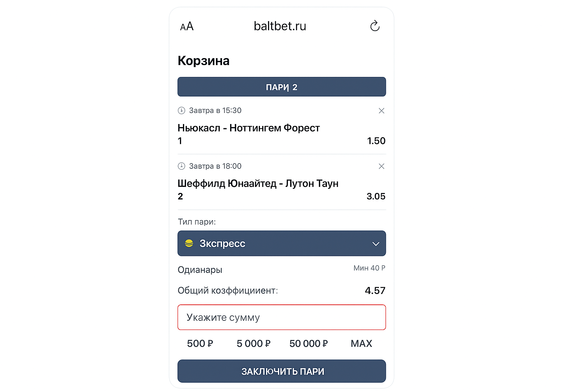Click the page refresh icon
The width and height of the screenshot is (588, 392).
pyautogui.click(x=375, y=26)
